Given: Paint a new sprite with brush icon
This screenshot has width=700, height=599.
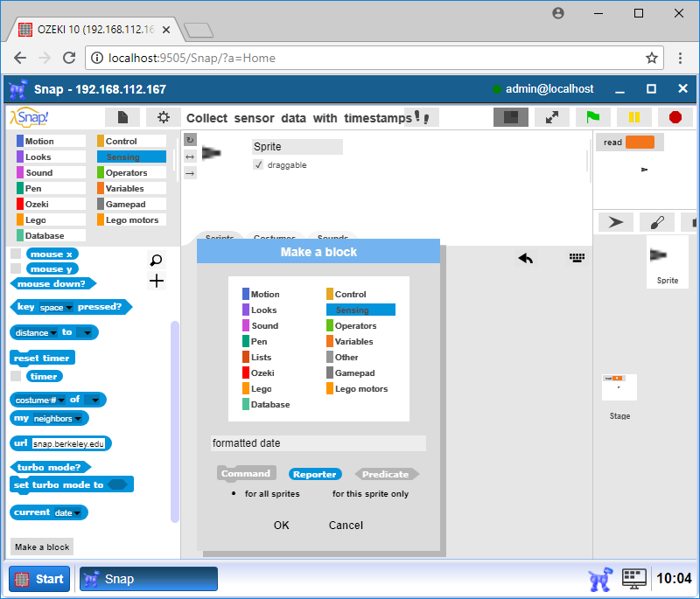Looking at the screenshot, I should [x=657, y=222].
